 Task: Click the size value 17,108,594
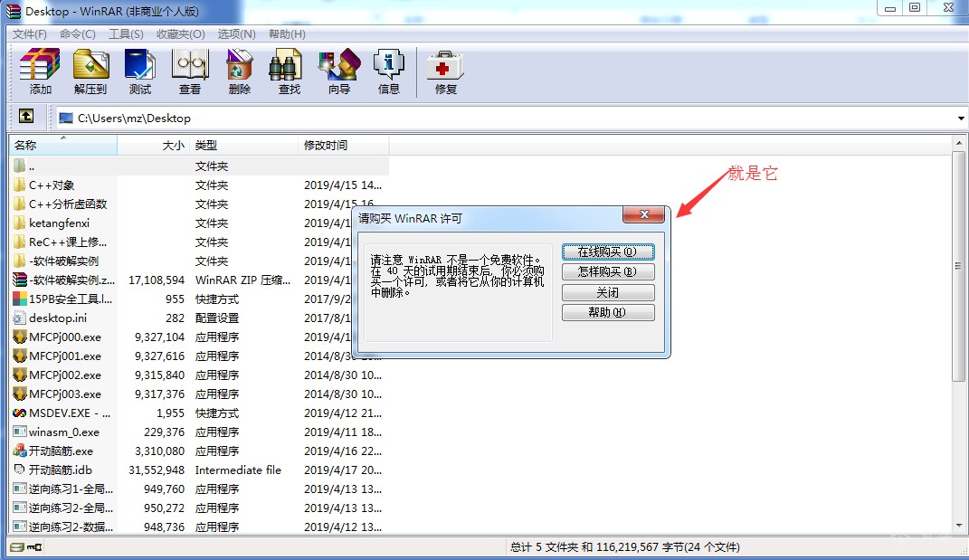[157, 280]
